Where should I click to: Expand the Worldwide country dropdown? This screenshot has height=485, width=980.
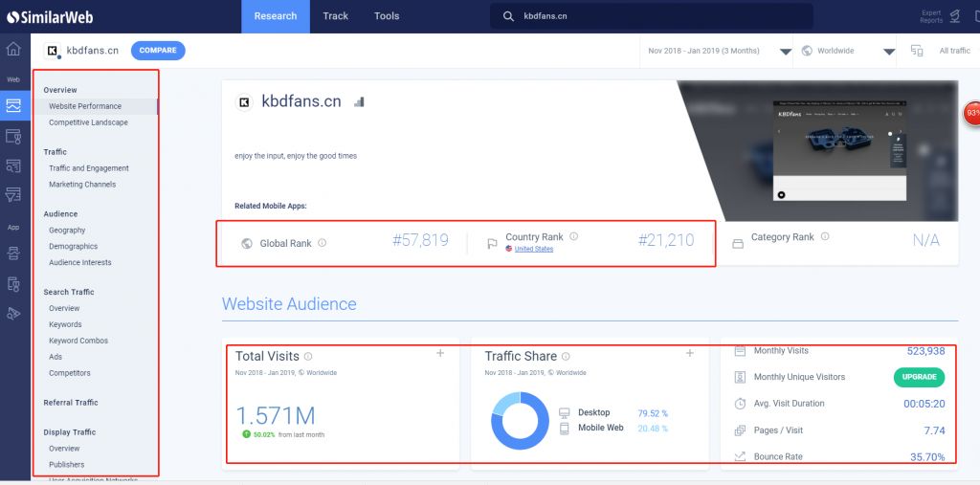(x=889, y=51)
